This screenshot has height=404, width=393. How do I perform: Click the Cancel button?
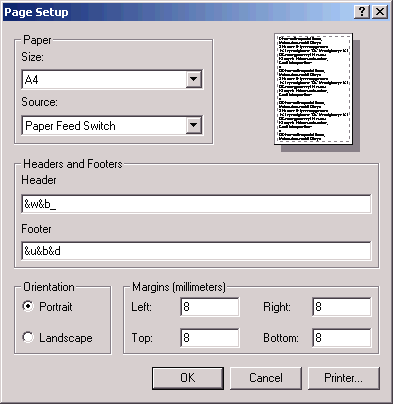[266, 378]
